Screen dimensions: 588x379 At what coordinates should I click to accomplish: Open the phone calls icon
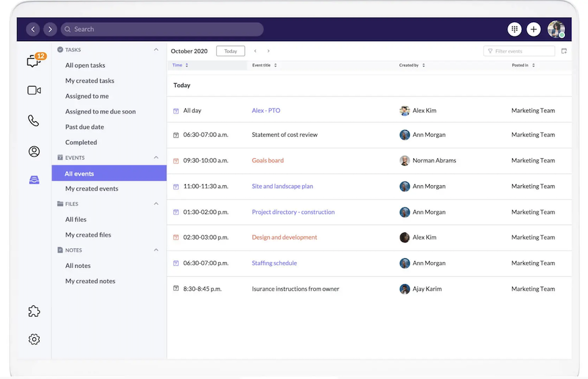point(34,121)
